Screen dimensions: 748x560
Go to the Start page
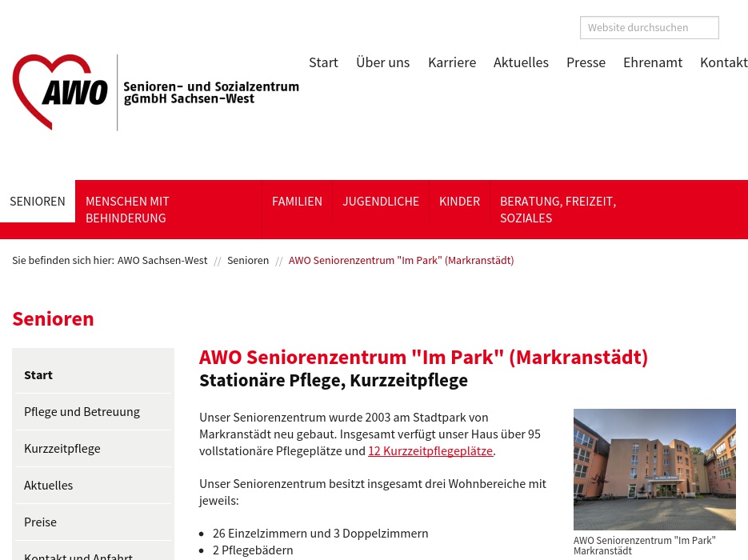(x=323, y=62)
